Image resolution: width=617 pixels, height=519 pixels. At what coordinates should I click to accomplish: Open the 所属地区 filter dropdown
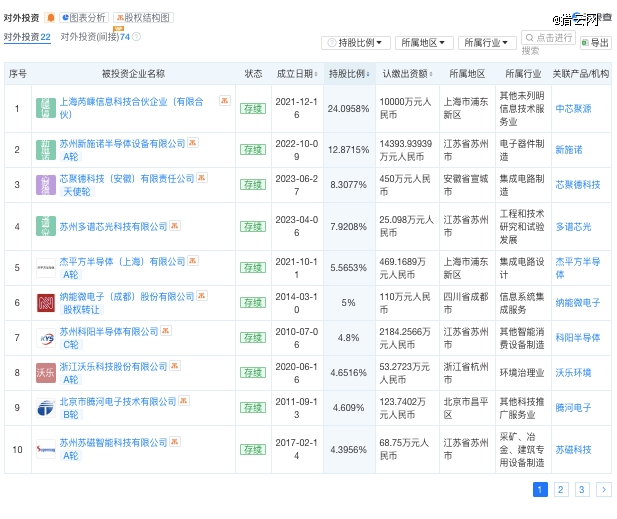[424, 43]
